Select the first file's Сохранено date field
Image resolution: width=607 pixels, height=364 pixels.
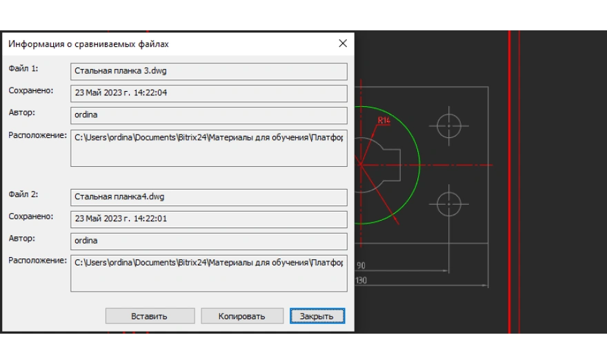(x=208, y=93)
